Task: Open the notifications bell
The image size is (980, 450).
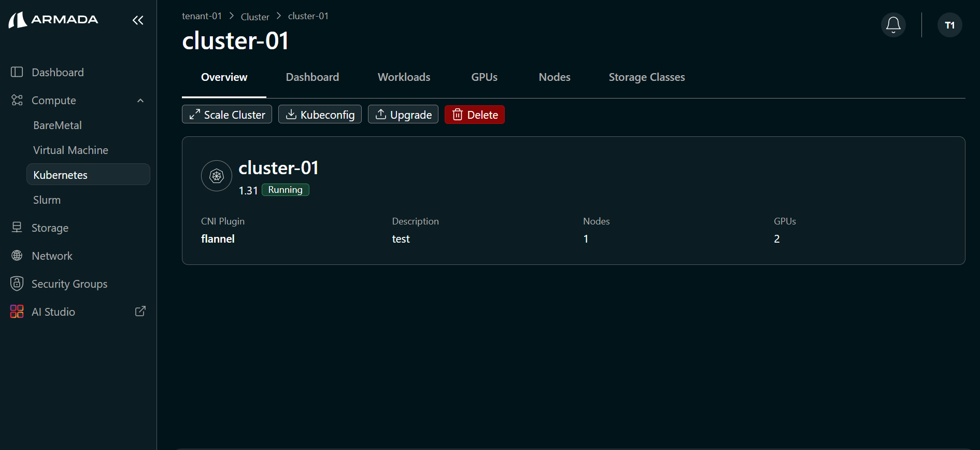Action: point(893,25)
